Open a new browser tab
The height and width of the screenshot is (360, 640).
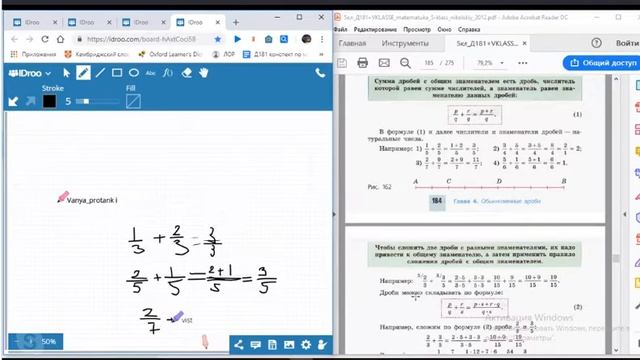[x=236, y=22]
